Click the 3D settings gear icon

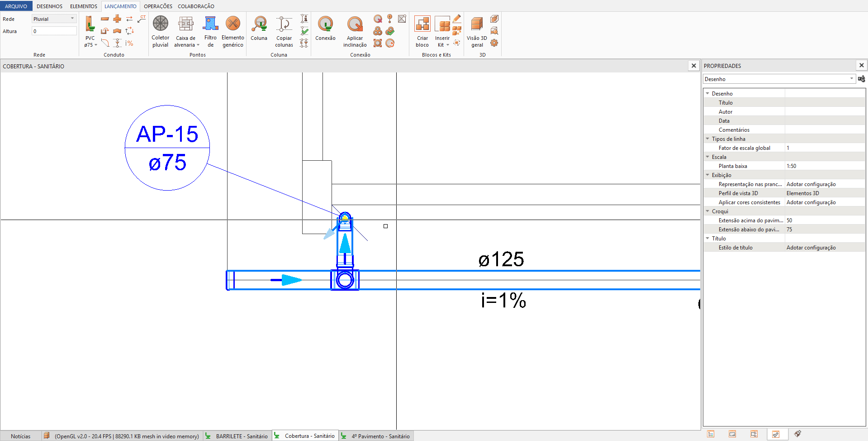tap(494, 43)
